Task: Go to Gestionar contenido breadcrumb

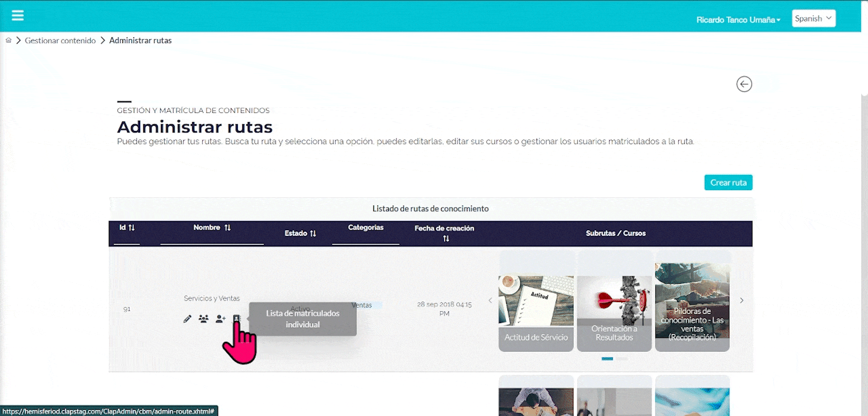Action: (60, 40)
